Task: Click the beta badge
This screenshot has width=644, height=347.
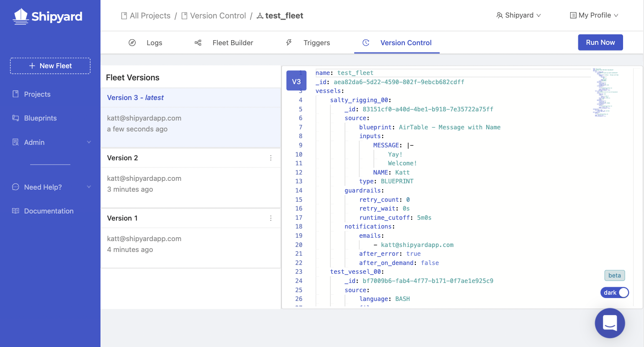Action: pyautogui.click(x=615, y=275)
